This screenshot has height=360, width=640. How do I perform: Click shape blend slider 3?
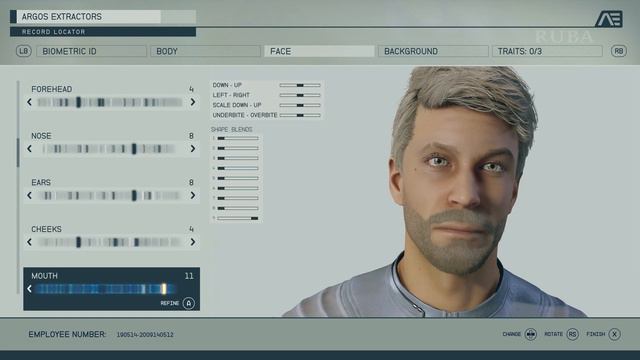coord(238,158)
